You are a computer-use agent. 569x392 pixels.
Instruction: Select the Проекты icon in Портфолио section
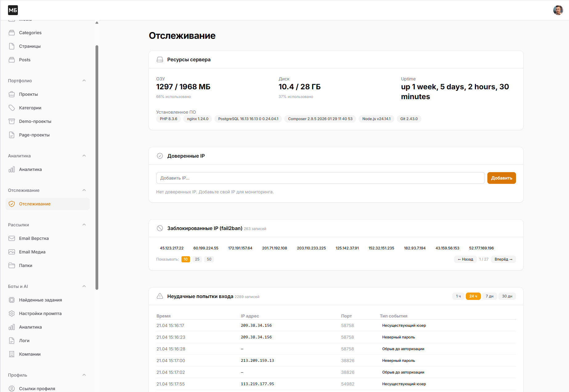pos(12,94)
